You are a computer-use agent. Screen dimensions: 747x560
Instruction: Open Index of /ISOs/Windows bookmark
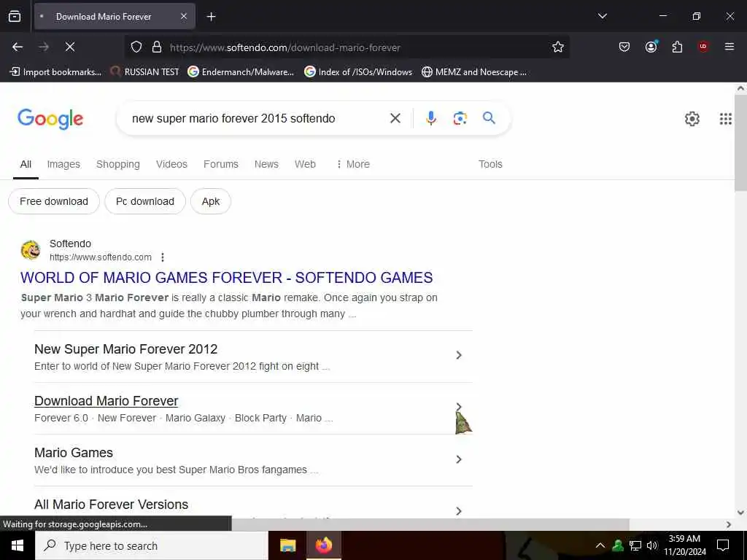[x=358, y=72]
